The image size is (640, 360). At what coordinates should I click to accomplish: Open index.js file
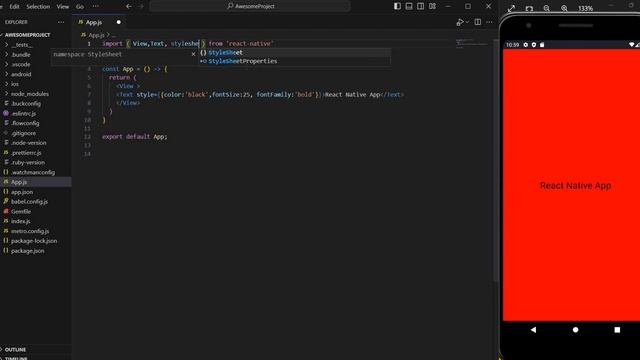tap(20, 221)
